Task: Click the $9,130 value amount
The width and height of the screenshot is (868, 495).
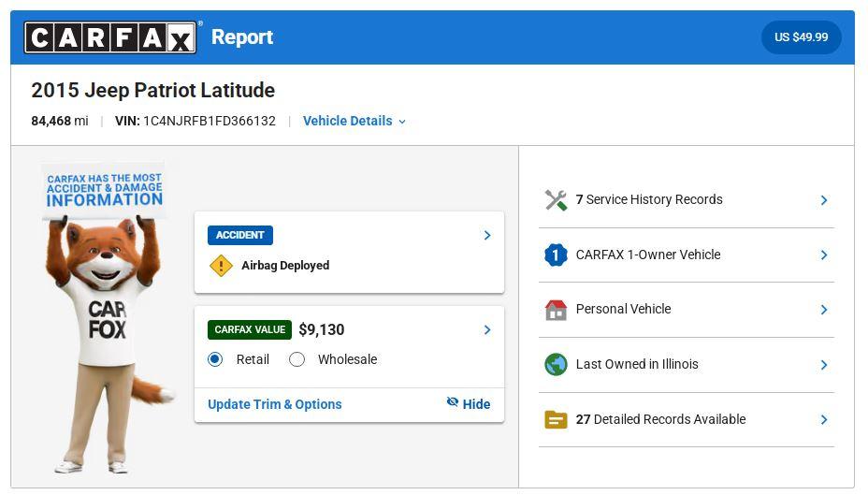Action: [x=322, y=330]
